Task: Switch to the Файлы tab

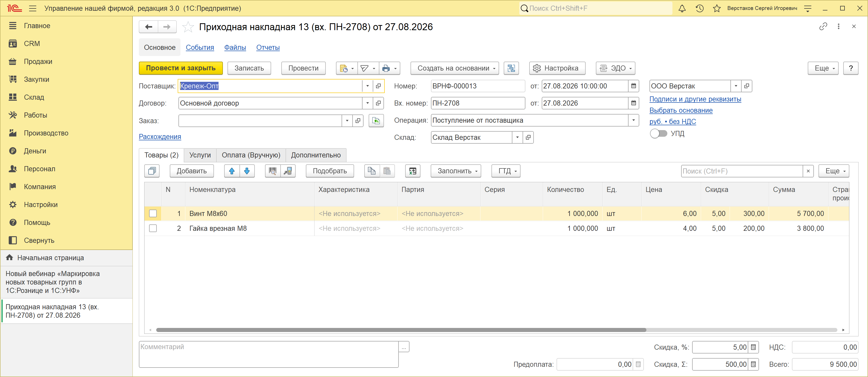Action: [235, 48]
